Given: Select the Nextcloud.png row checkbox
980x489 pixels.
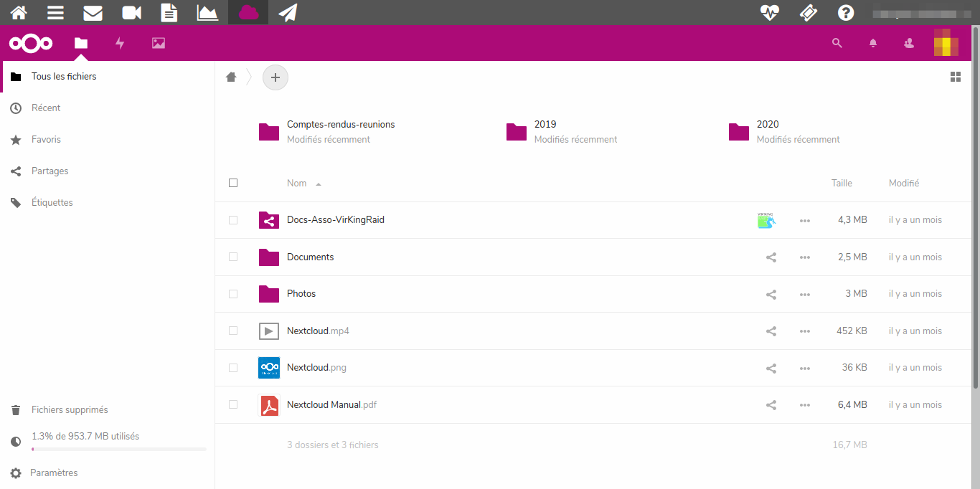Looking at the screenshot, I should [233, 368].
